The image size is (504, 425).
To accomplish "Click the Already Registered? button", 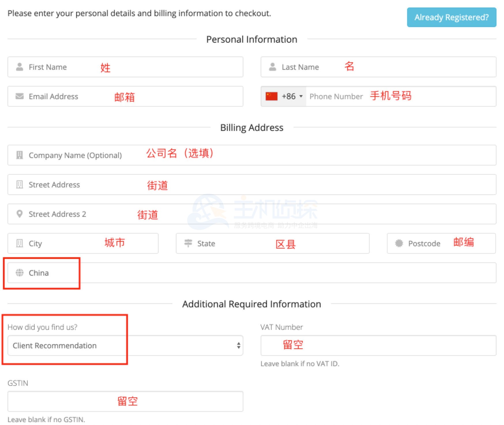I will [x=452, y=17].
